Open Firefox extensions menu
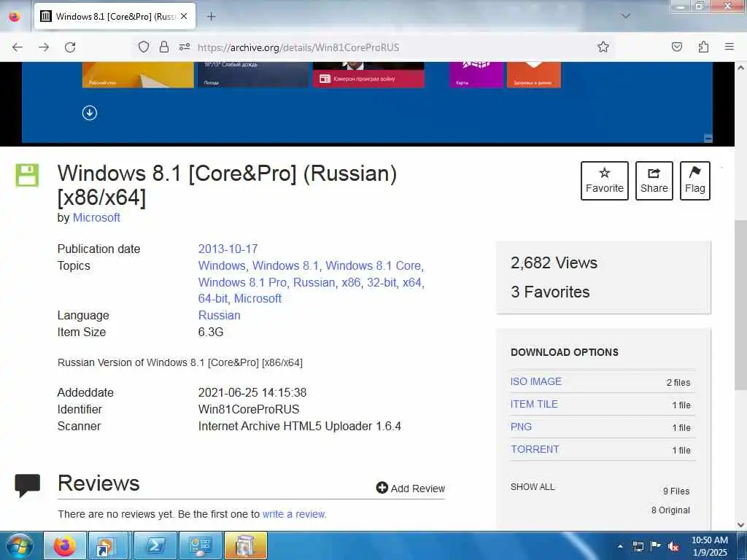Screen dimensions: 747x560 (703, 47)
